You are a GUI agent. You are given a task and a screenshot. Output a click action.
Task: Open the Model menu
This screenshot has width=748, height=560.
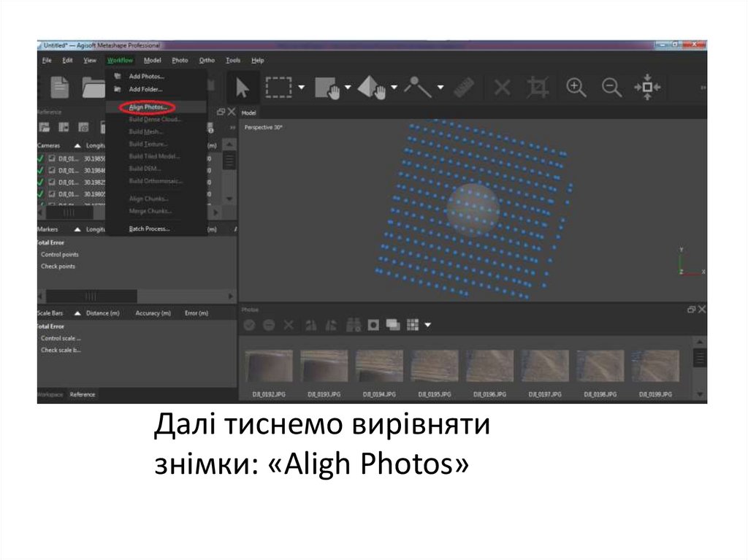(x=153, y=61)
